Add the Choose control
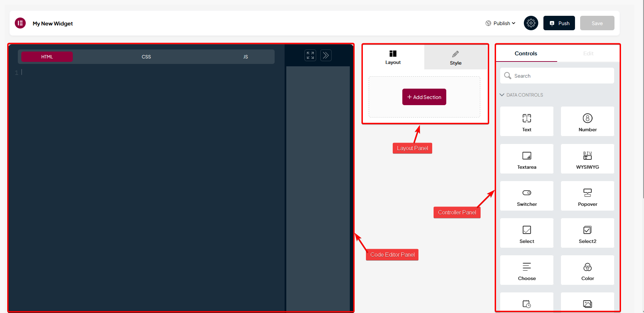Screen dimensions: 644x313 (x=527, y=270)
